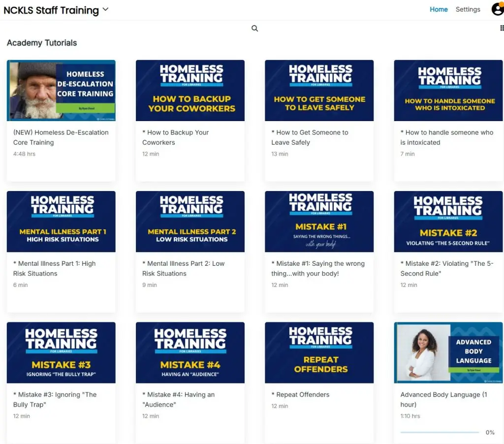Open Mental Illness Part 2: Low Risk Situations
This screenshot has width=504, height=444.
coord(190,221)
